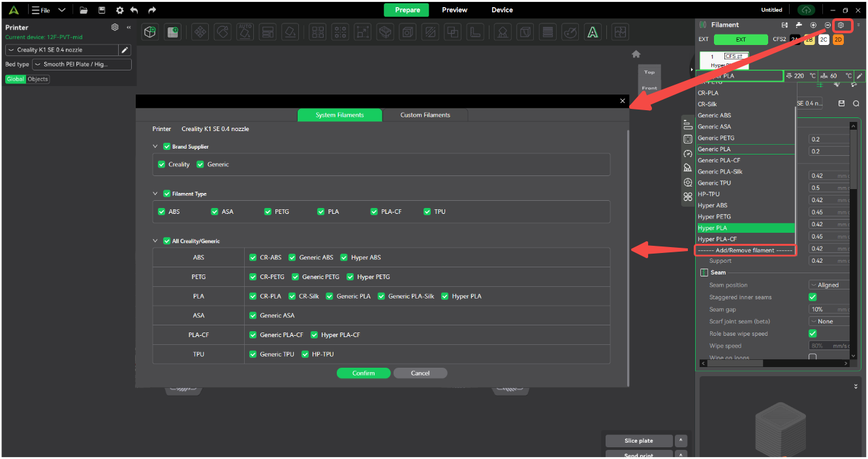This screenshot has width=868, height=459.
Task: Collapse the Printer panel double chevron
Action: (129, 27)
